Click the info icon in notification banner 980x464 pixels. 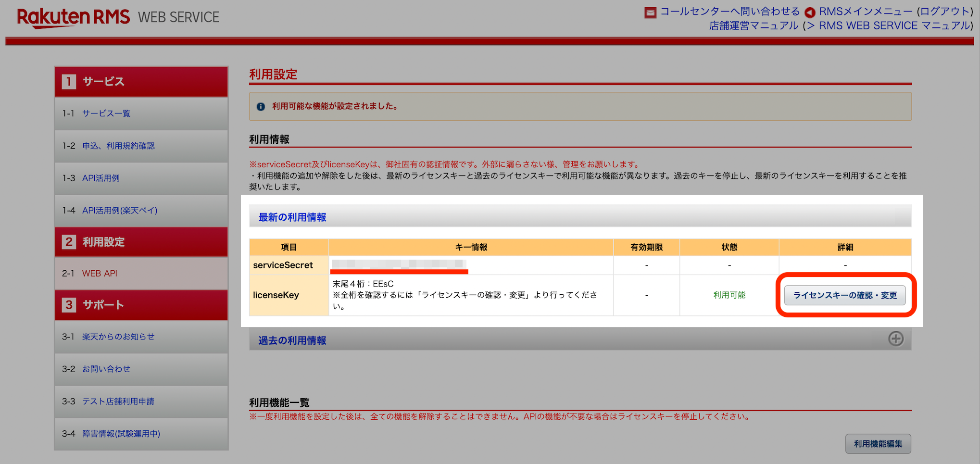261,107
